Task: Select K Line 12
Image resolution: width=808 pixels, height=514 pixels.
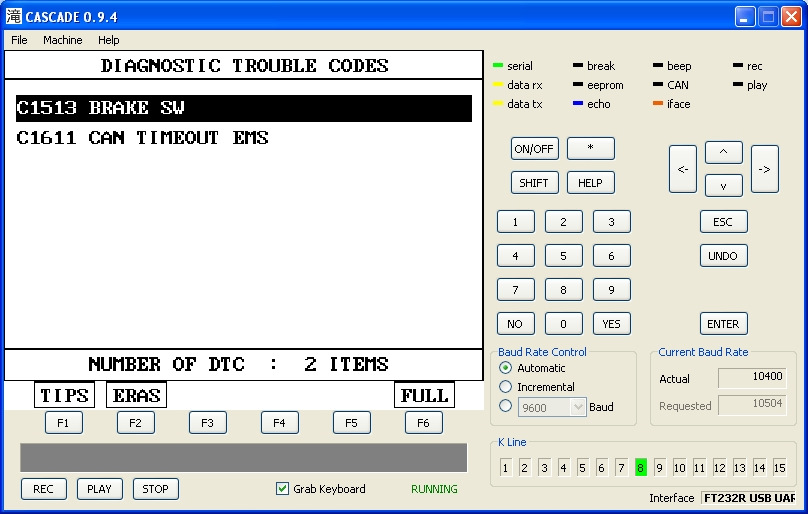Action: pos(720,468)
